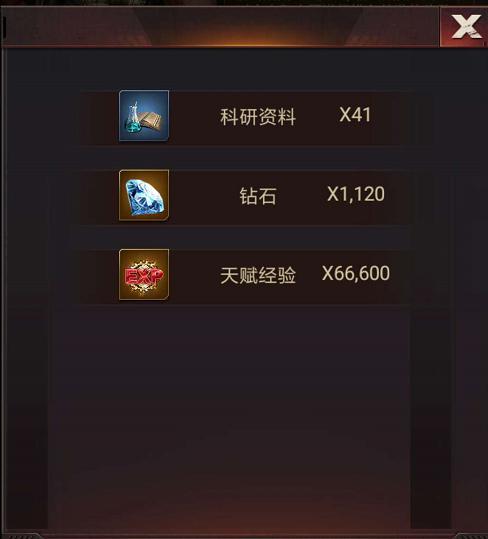Tap the parchment book in research icon
Image resolution: width=488 pixels, height=539 pixels.
151,122
